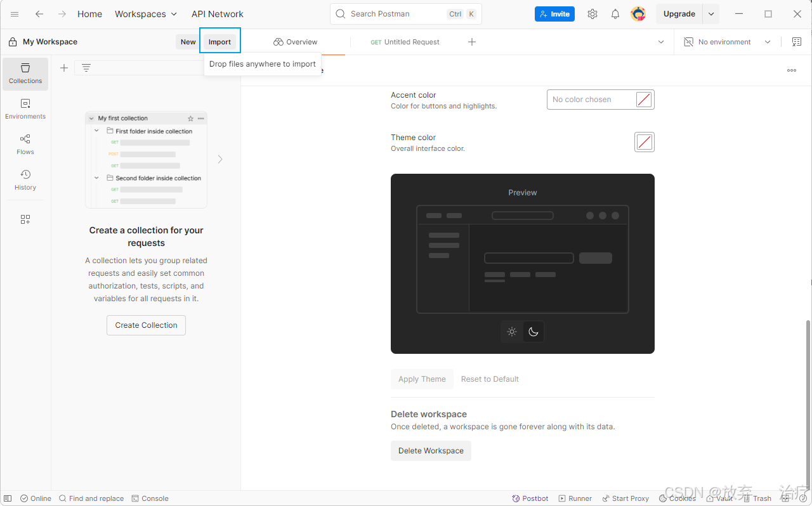Open the History sidebar panel
This screenshot has width=812, height=506.
(25, 181)
